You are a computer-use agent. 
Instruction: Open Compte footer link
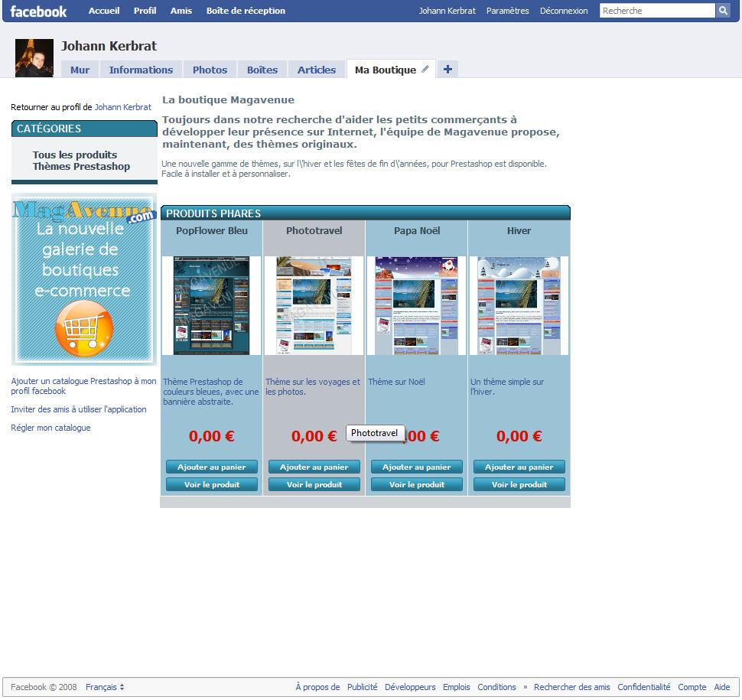[x=692, y=687]
